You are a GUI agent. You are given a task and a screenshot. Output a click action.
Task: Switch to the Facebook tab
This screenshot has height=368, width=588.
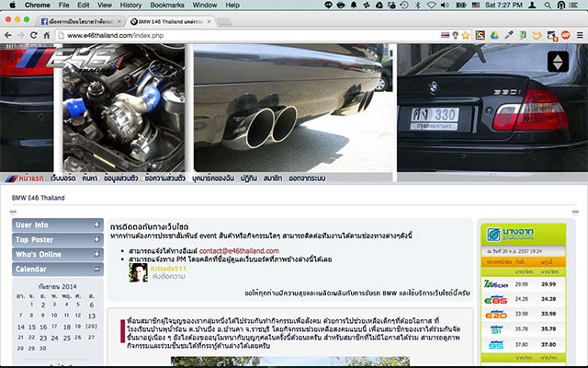(x=80, y=21)
